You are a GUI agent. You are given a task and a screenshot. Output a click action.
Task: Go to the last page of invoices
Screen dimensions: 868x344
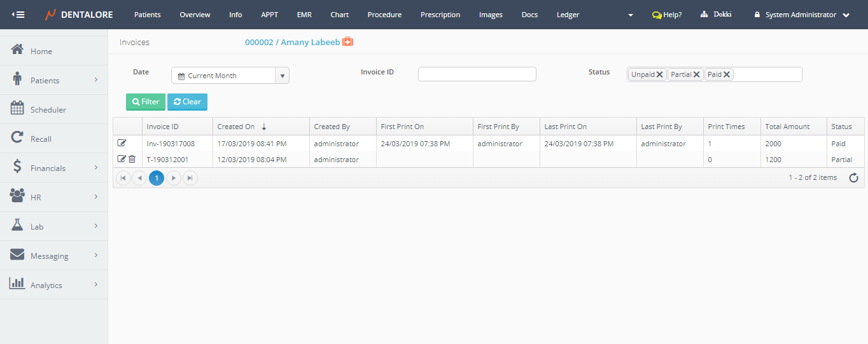point(190,179)
